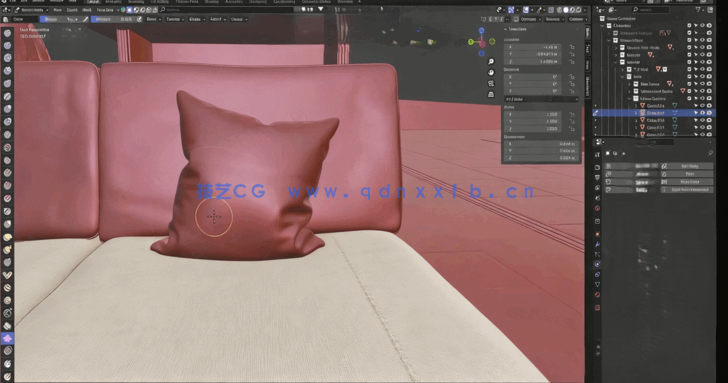The image size is (728, 383).
Task: Open the Sculpt menu in viewport header
Action: coord(72,10)
